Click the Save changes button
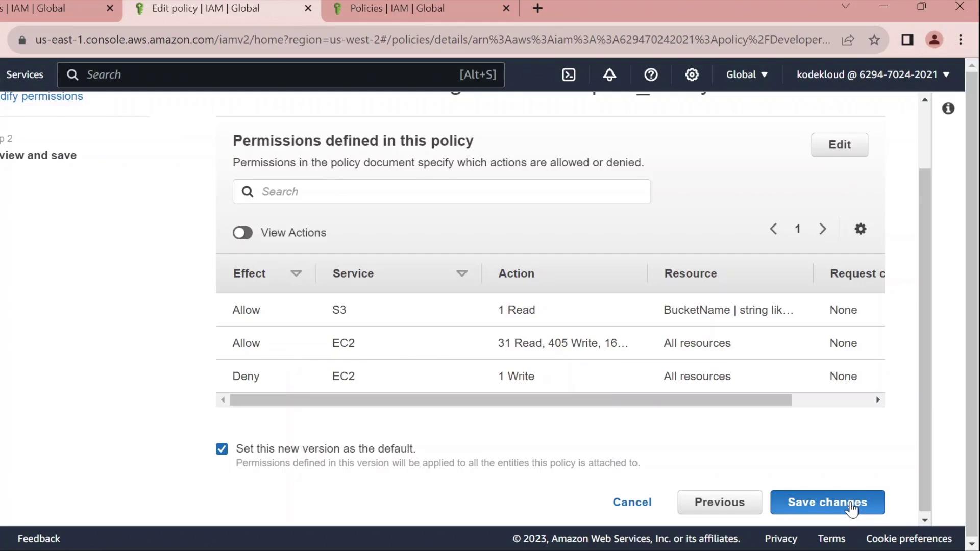This screenshot has width=980, height=551. tap(827, 502)
